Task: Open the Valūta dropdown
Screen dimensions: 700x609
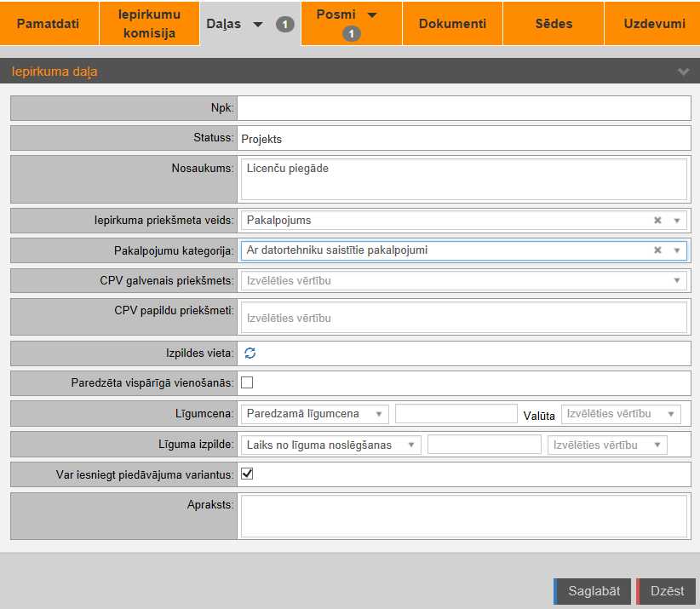Action: [621, 414]
